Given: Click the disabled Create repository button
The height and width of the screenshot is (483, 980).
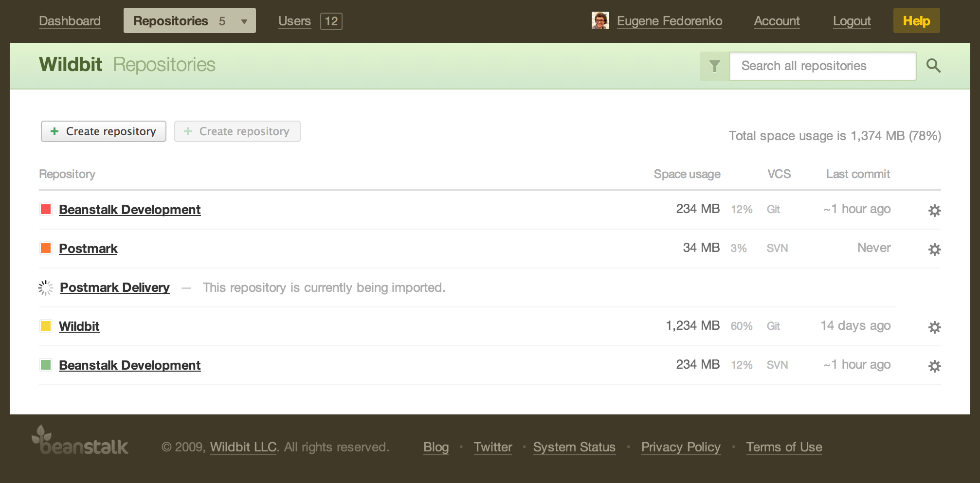Looking at the screenshot, I should [237, 131].
